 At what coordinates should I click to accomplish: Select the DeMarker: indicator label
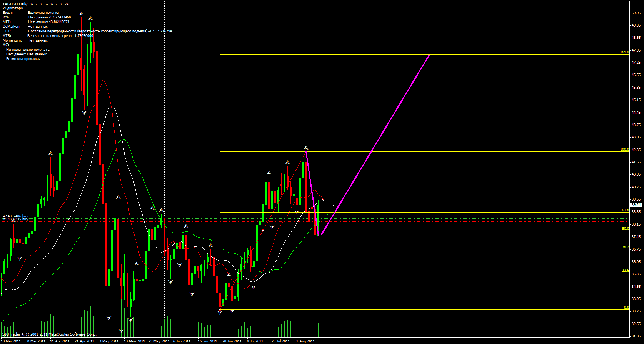click(x=11, y=27)
